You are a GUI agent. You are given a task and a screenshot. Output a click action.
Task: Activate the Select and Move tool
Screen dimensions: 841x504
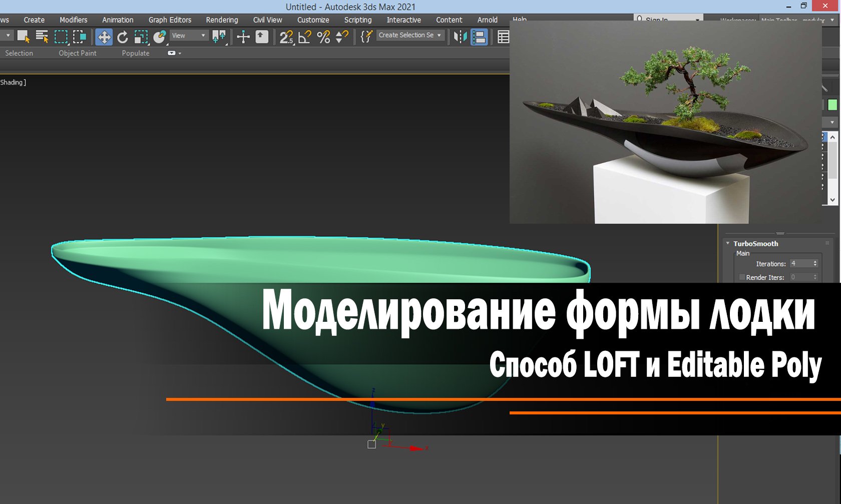[105, 36]
